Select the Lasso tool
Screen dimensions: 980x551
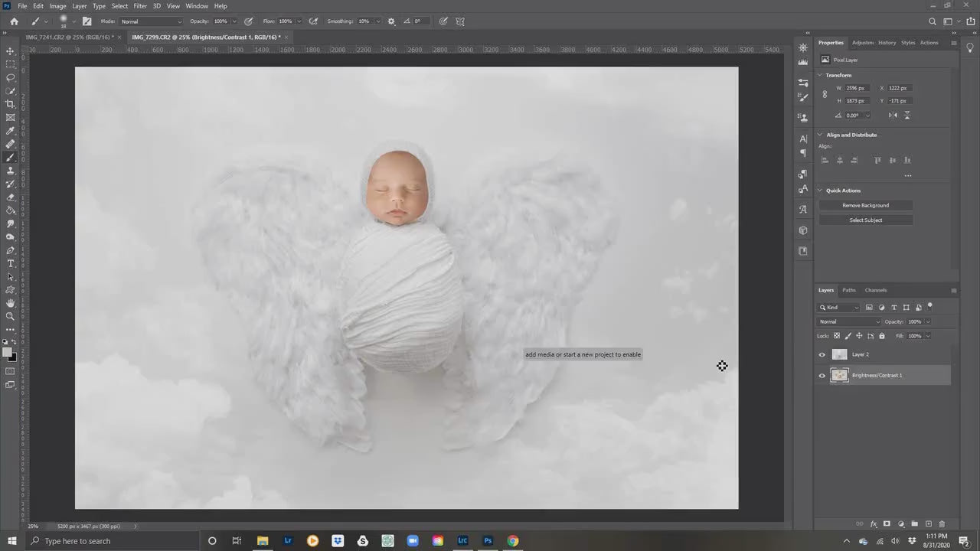[x=10, y=79]
